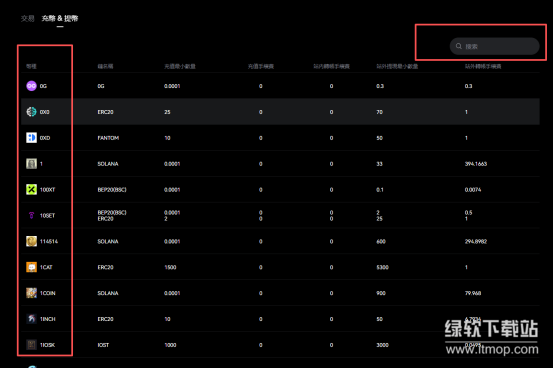The height and width of the screenshot is (369, 553).
Task: Click the 394.1663 fee value
Action: [x=476, y=164]
